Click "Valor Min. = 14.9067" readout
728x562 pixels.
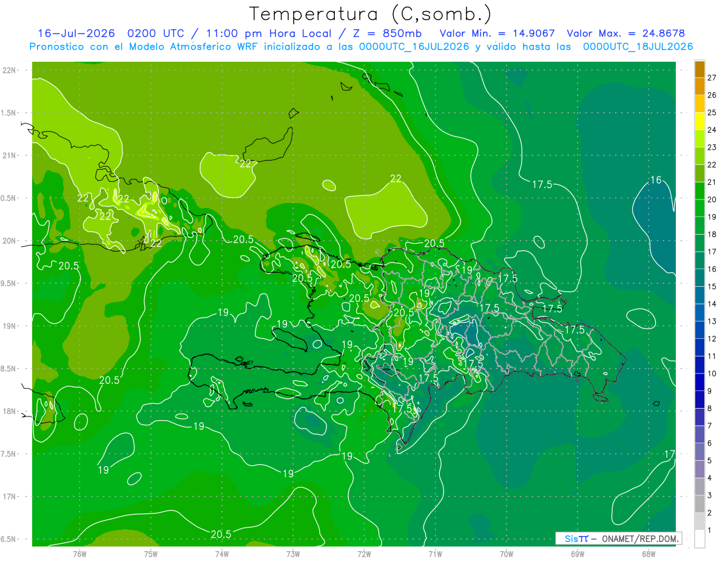pyautogui.click(x=497, y=33)
